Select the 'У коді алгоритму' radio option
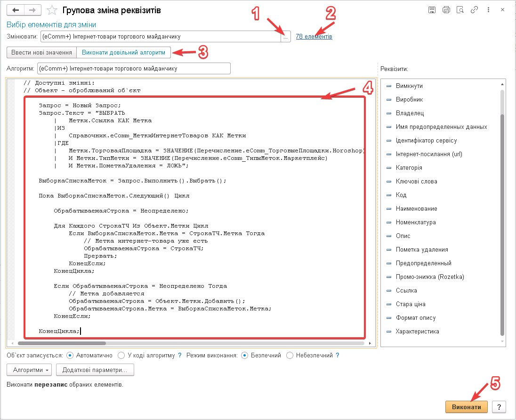Image resolution: width=516 pixels, height=420 pixels. tap(121, 356)
